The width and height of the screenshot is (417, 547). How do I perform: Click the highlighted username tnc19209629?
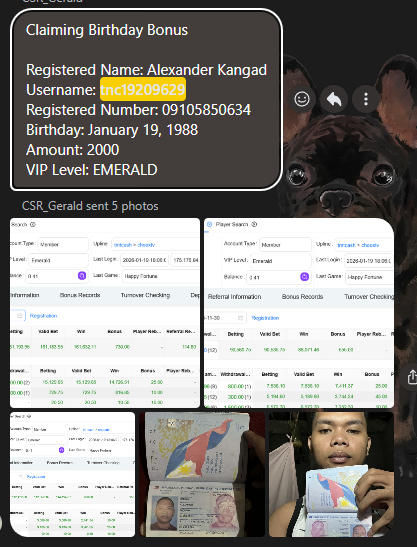click(x=143, y=90)
